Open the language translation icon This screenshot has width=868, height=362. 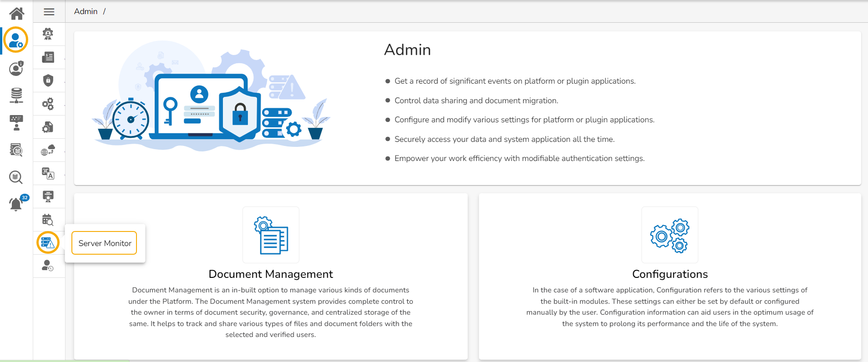pyautogui.click(x=48, y=173)
